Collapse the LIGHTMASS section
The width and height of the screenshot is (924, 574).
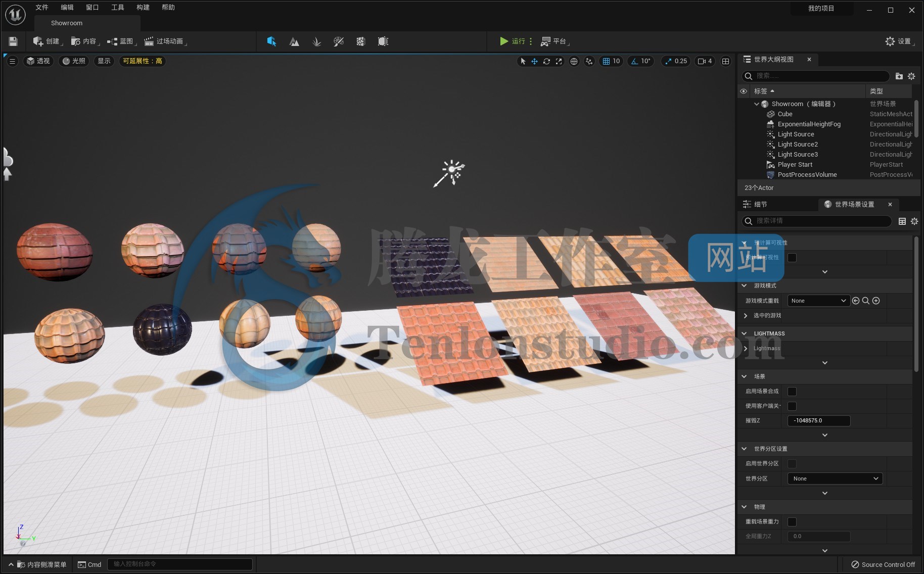pyautogui.click(x=744, y=333)
